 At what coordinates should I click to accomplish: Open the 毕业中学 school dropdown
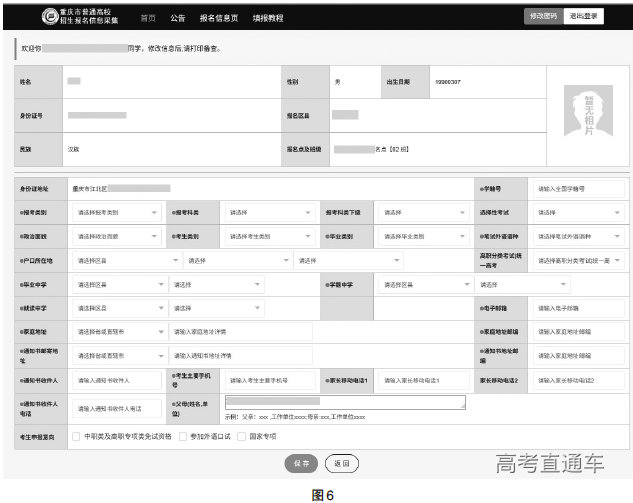[217, 285]
